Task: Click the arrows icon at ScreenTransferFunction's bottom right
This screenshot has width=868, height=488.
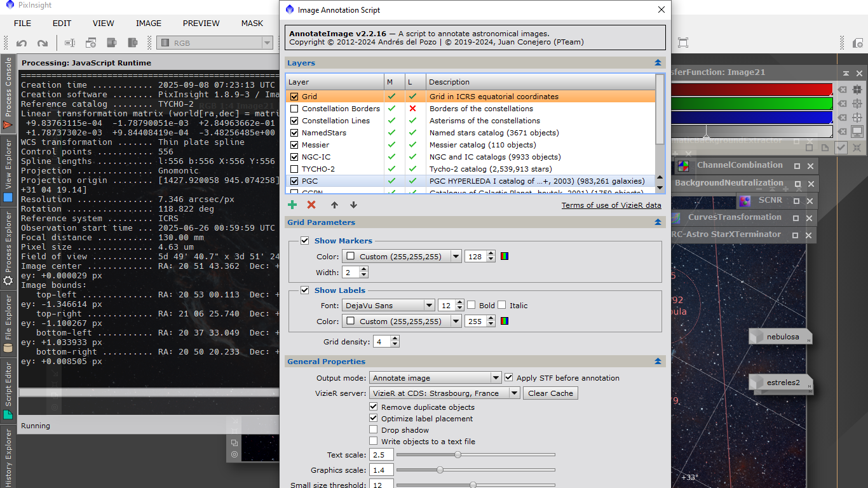Action: [857, 147]
